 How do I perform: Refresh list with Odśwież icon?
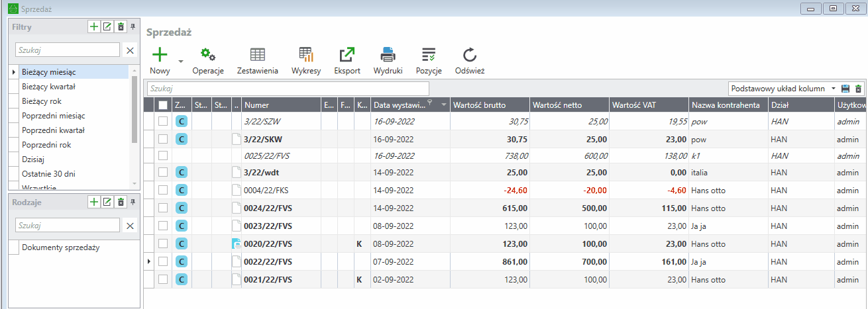pos(470,55)
